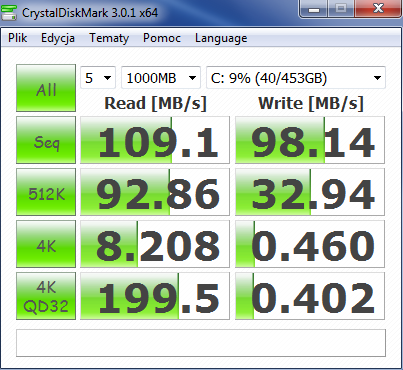Minimize the CrystalDiskMark window
This screenshot has width=403, height=370.
coord(314,8)
